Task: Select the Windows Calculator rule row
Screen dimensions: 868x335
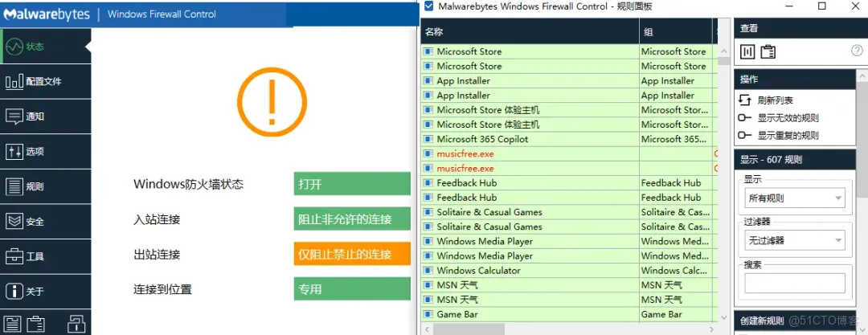Action: (x=569, y=271)
